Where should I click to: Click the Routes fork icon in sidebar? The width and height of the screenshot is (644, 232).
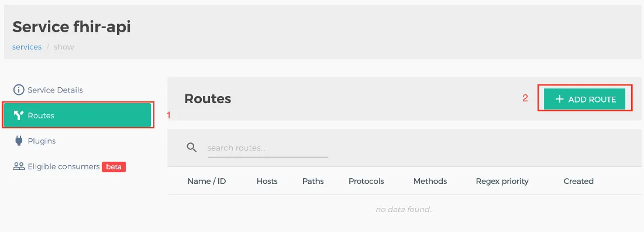coord(19,115)
